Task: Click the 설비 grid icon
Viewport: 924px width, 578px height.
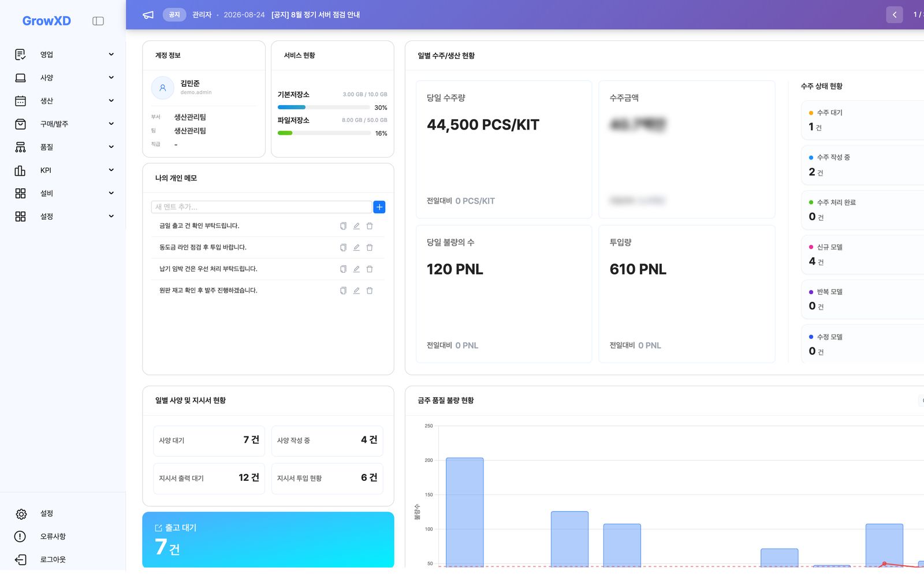Action: click(x=20, y=193)
